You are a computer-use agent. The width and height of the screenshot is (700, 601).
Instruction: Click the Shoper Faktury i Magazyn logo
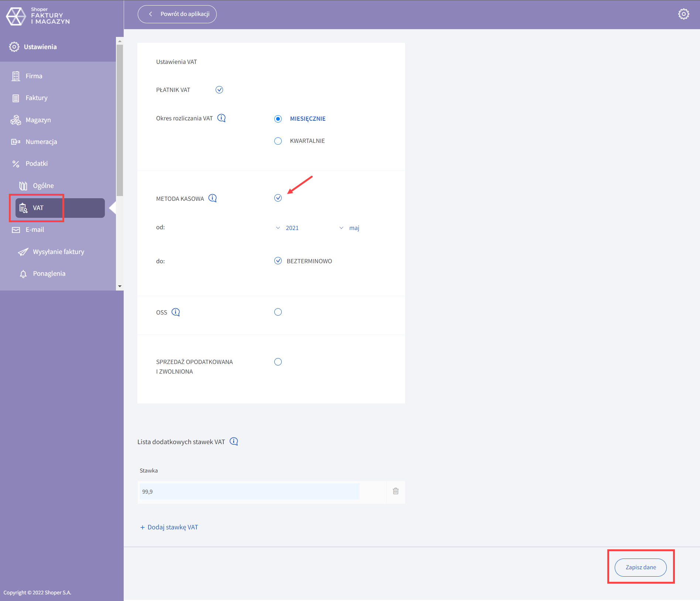(x=38, y=16)
